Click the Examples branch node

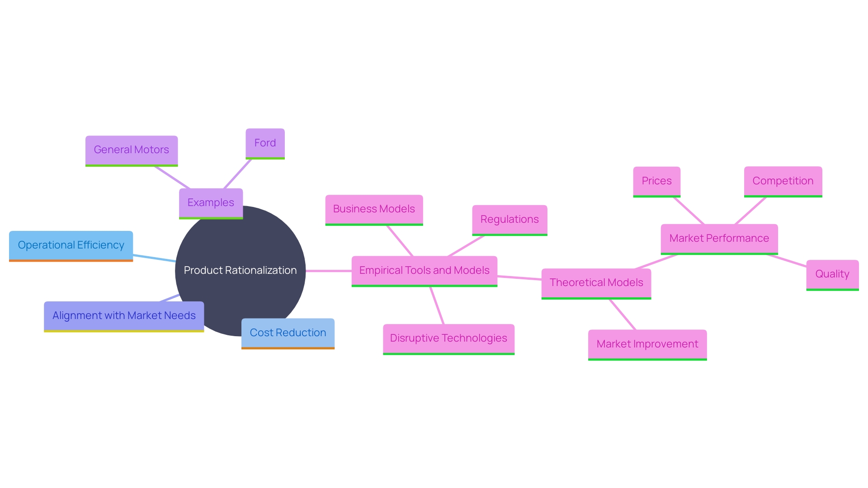point(211,202)
